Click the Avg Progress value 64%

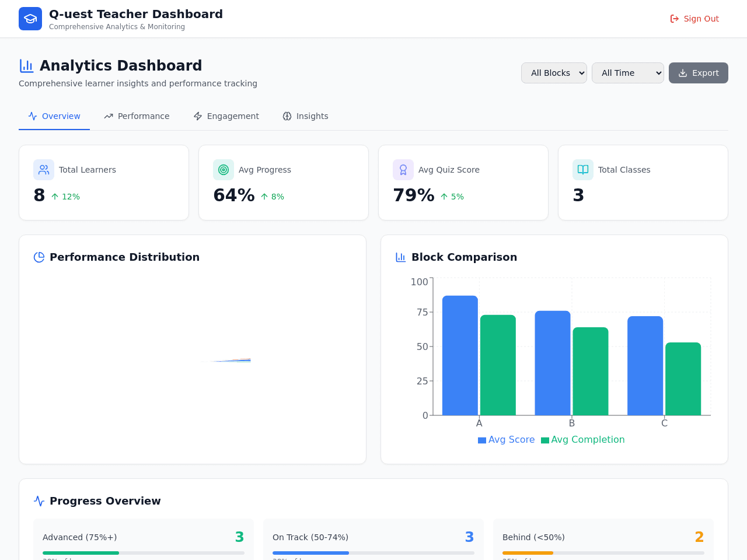point(233,195)
